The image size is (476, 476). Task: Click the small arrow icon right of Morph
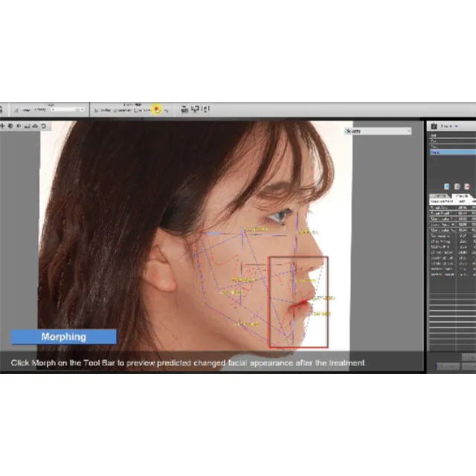167,111
